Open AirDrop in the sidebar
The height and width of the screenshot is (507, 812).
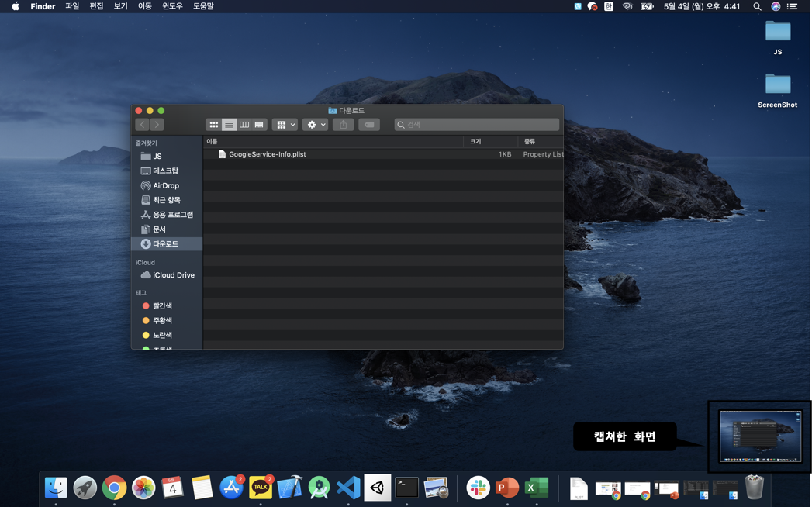pyautogui.click(x=167, y=185)
